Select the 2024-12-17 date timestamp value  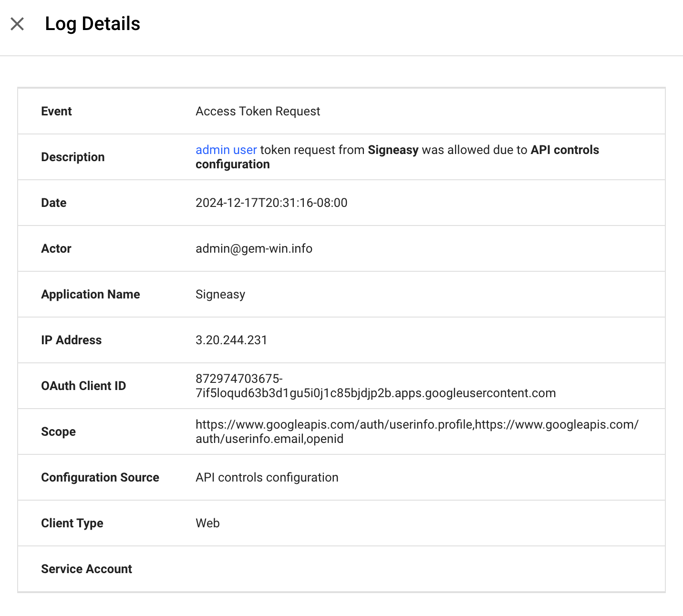271,203
